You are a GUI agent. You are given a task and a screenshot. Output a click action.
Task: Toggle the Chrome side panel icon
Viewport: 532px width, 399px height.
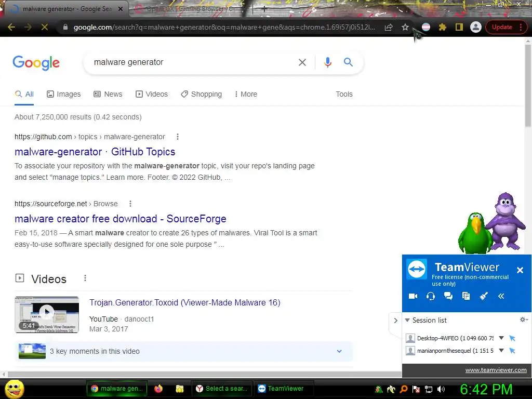point(459,27)
